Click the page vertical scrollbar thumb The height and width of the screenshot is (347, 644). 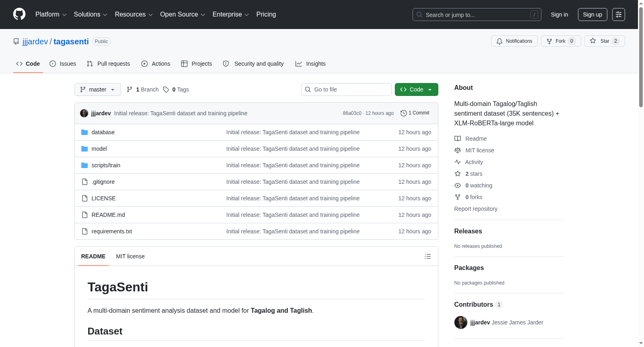pyautogui.click(x=641, y=56)
